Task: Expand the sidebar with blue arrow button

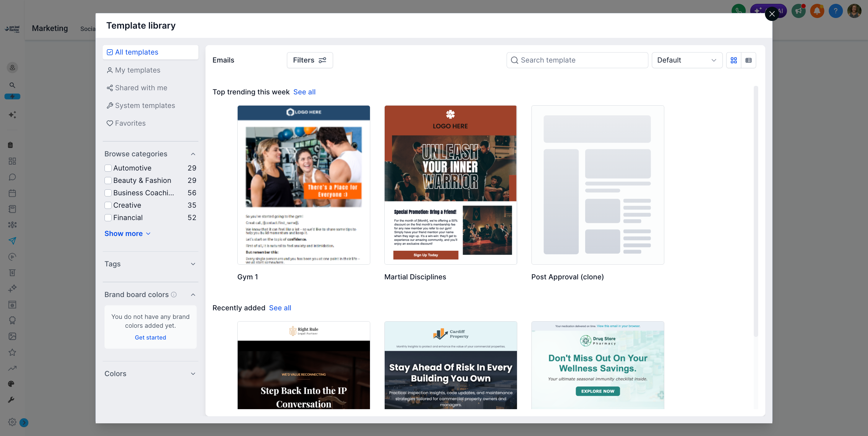Action: [x=24, y=422]
